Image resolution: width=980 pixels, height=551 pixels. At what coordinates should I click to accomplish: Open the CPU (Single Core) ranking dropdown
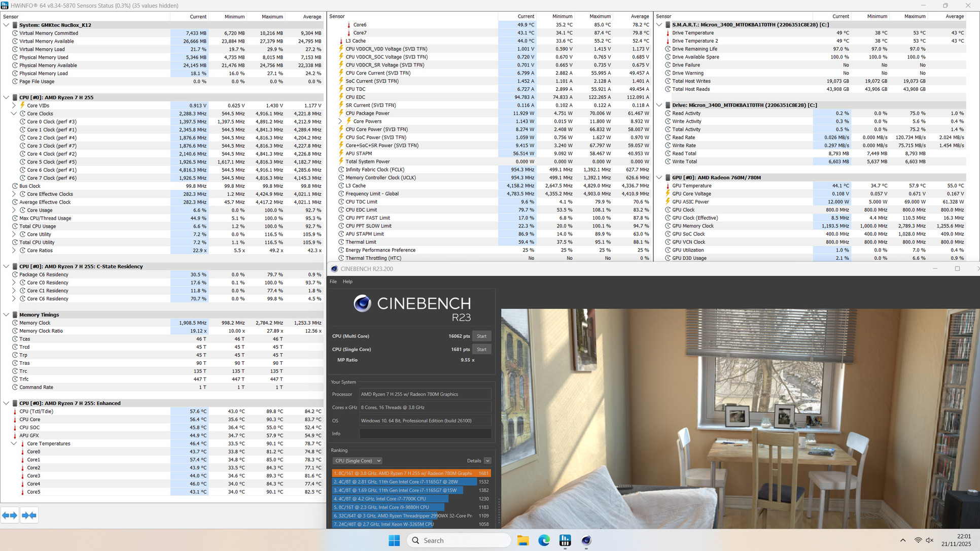[358, 461]
